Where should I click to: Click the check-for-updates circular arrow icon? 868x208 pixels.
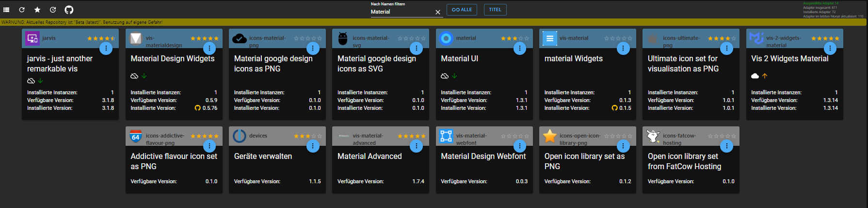pos(53,10)
